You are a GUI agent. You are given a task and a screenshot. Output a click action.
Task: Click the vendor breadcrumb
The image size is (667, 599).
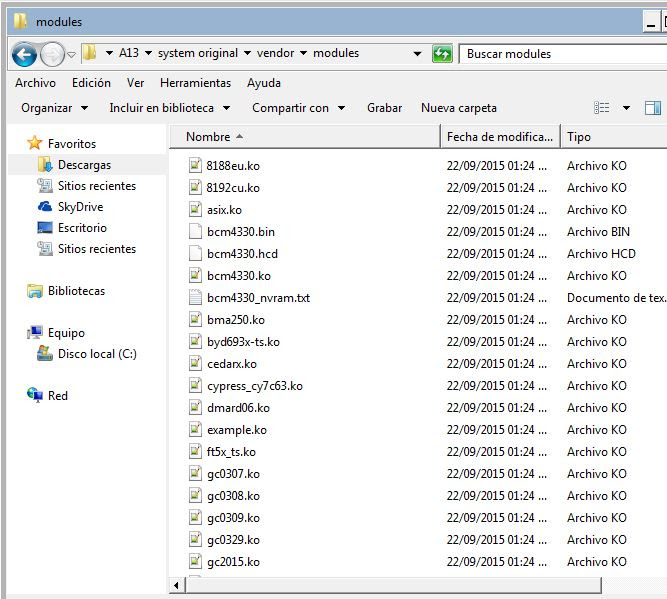click(275, 53)
